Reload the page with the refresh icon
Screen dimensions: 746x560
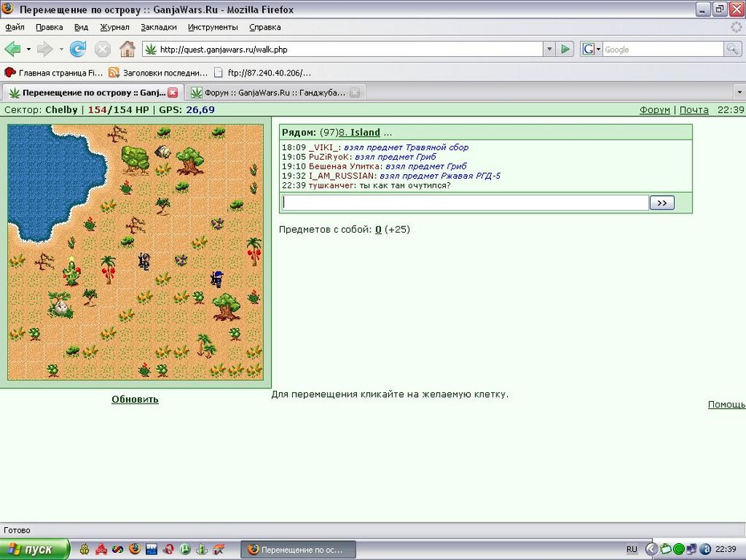tap(78, 49)
